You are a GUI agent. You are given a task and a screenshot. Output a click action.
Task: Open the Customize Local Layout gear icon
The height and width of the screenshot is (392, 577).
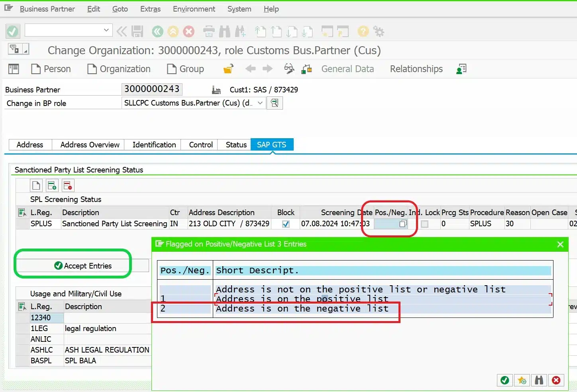coord(379,31)
